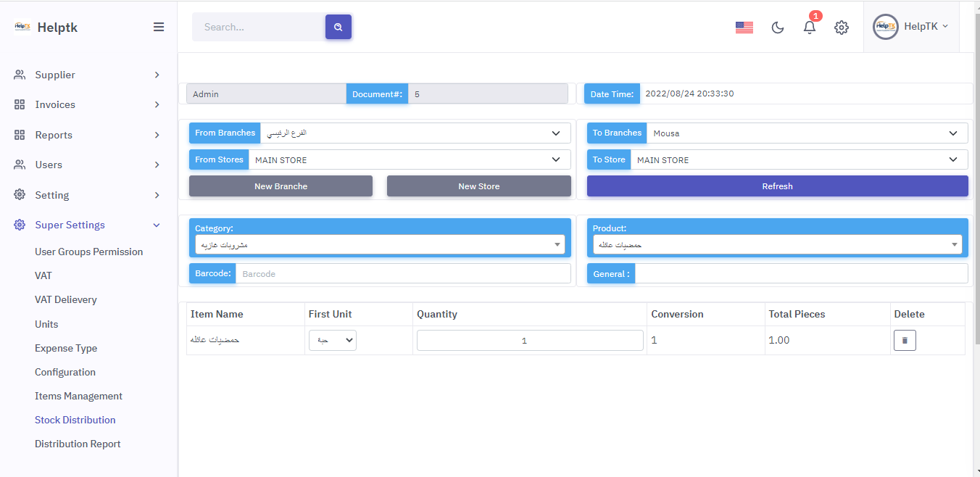Expand the Category select box
The width and height of the screenshot is (980, 477).
379,245
